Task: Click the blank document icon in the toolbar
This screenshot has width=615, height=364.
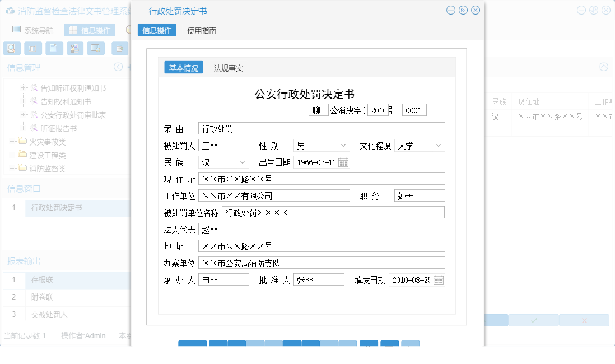Action: click(54, 48)
